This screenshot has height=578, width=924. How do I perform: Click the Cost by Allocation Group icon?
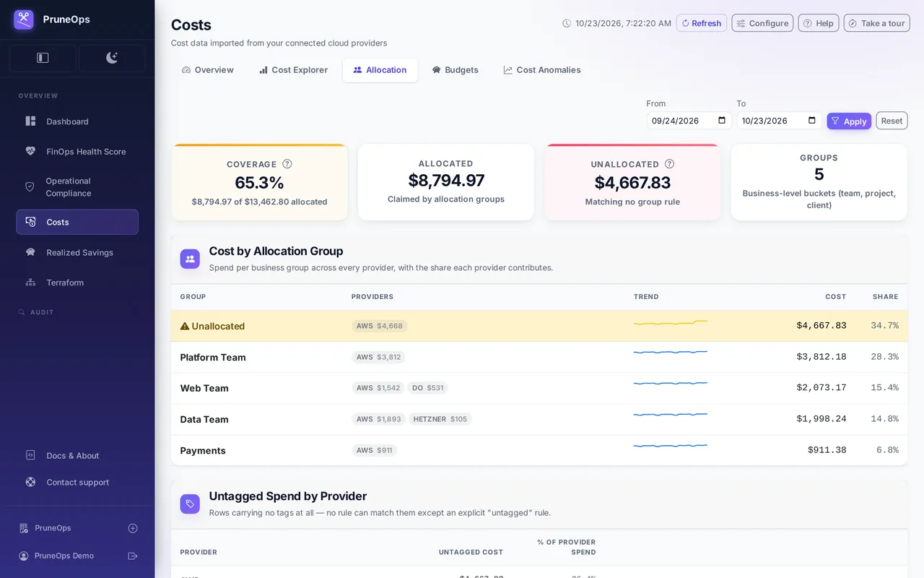pyautogui.click(x=190, y=259)
